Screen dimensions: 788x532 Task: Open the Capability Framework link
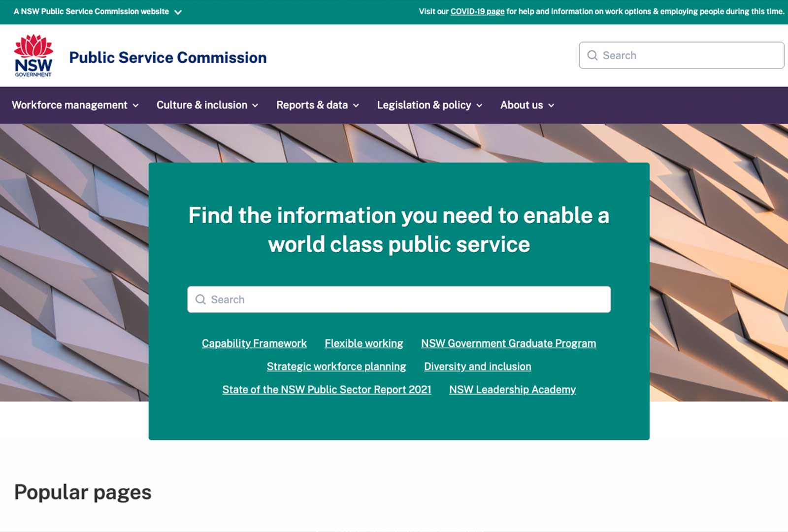[x=254, y=343]
